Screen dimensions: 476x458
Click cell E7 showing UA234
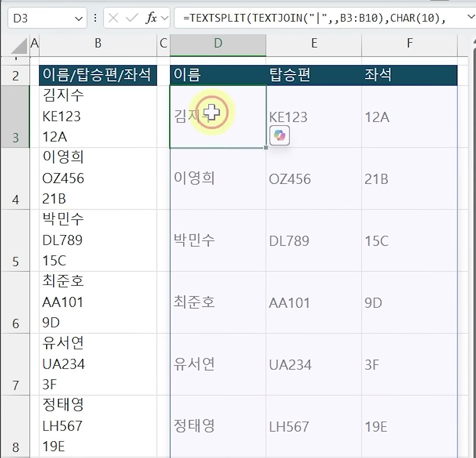point(314,364)
